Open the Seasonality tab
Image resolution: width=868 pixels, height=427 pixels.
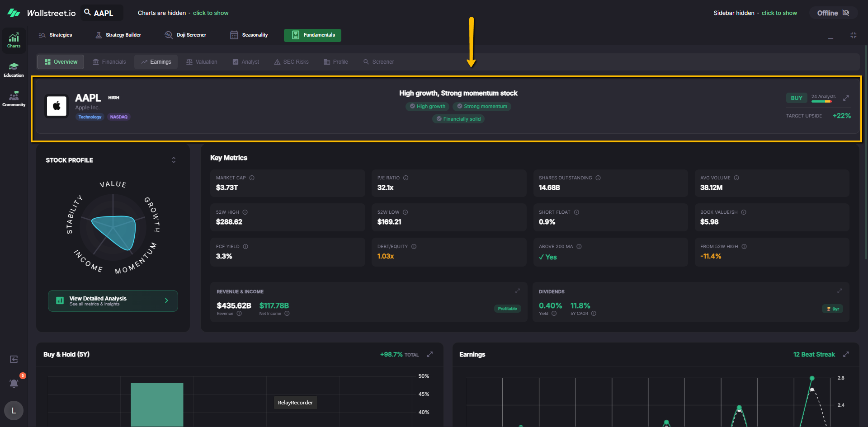tap(249, 35)
